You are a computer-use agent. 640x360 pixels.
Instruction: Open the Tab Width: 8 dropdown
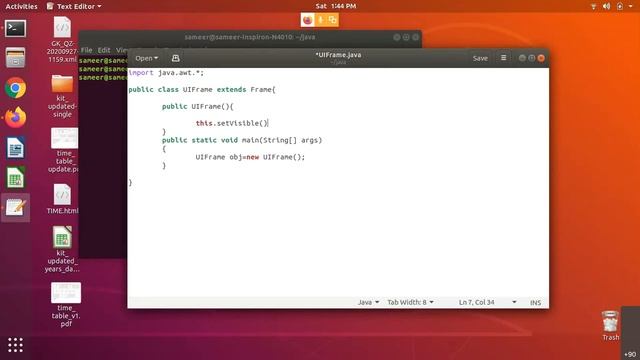[x=410, y=302]
